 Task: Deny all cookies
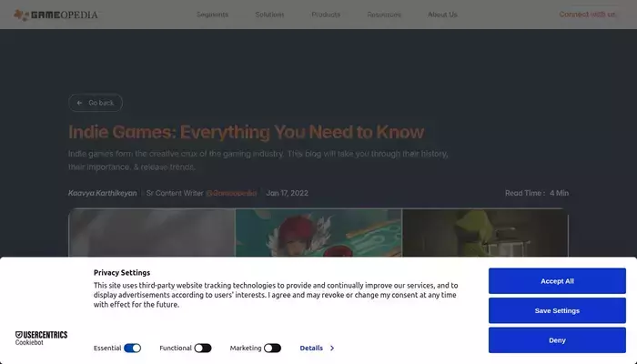(557, 340)
